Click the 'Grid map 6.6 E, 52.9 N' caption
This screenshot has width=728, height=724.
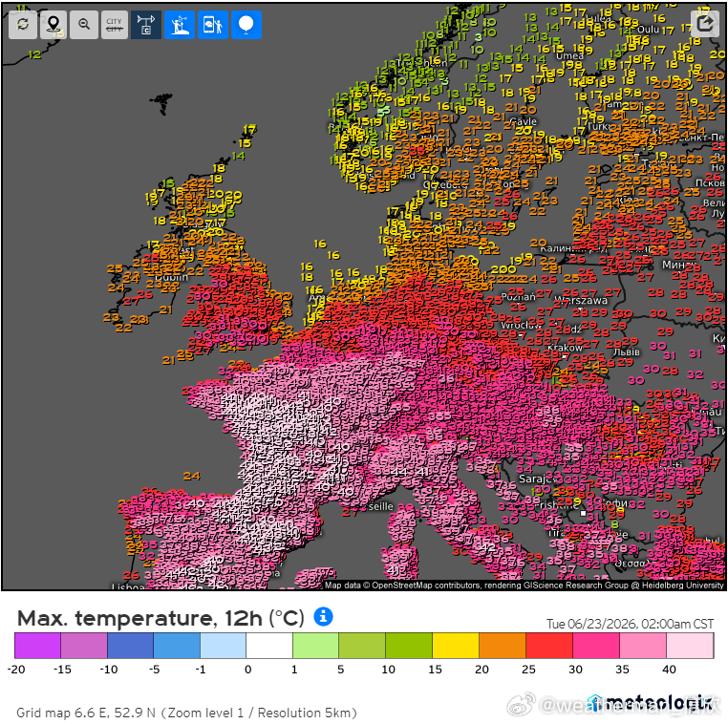click(86, 713)
